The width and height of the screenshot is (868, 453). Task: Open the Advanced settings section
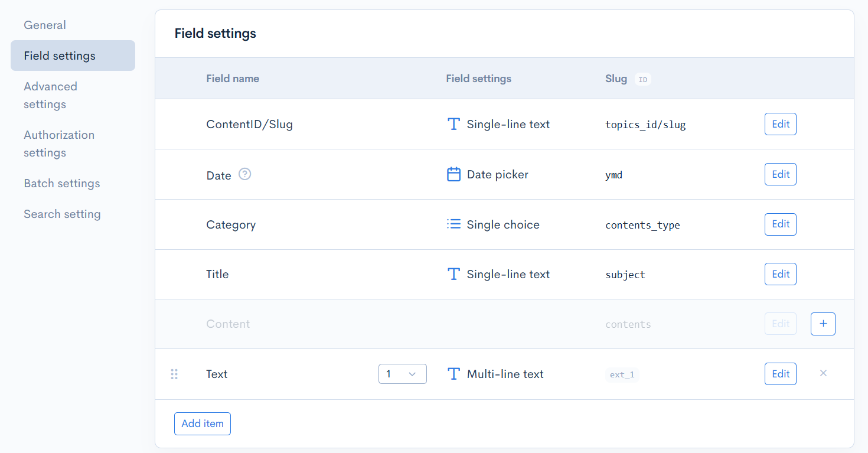pos(50,94)
